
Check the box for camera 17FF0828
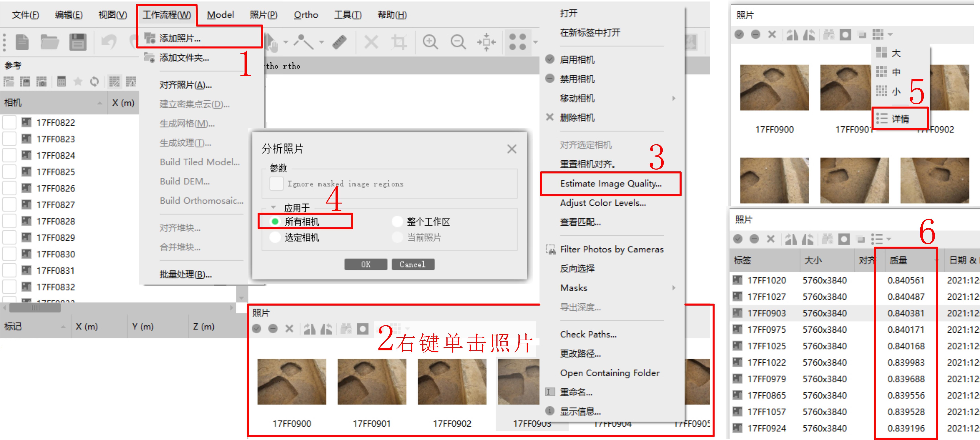pyautogui.click(x=9, y=221)
